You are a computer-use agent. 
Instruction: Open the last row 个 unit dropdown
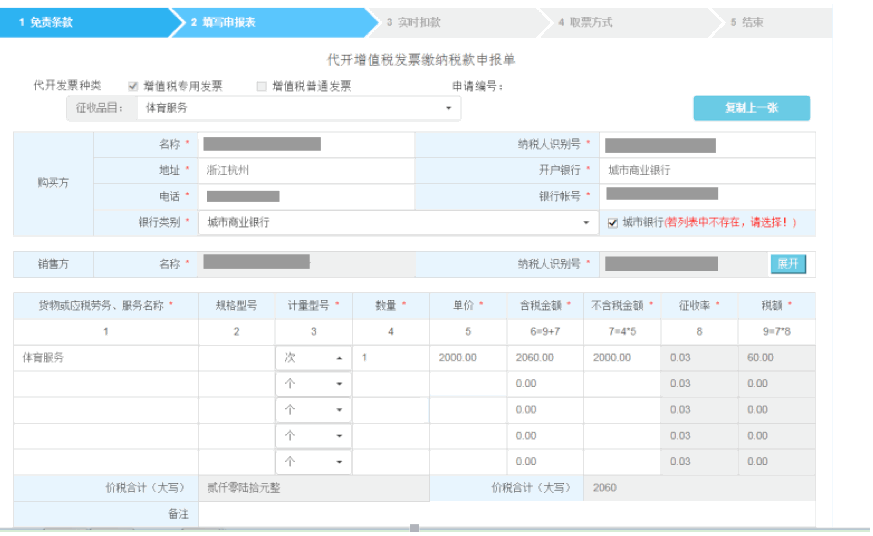313,462
